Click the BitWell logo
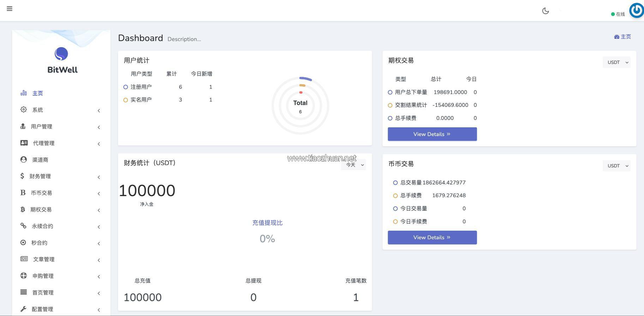This screenshot has width=644, height=316. (61, 54)
